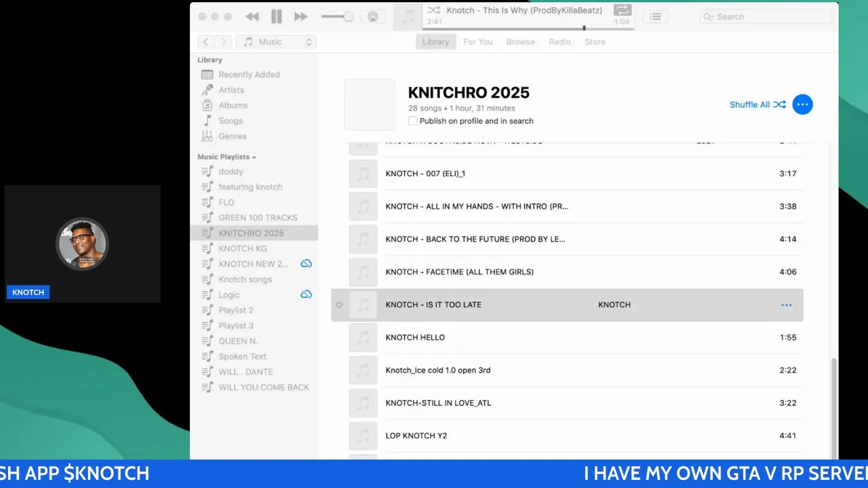Click artwork icon of LOP KNOTCH Y2
Screen dimensions: 868x488
(363, 436)
